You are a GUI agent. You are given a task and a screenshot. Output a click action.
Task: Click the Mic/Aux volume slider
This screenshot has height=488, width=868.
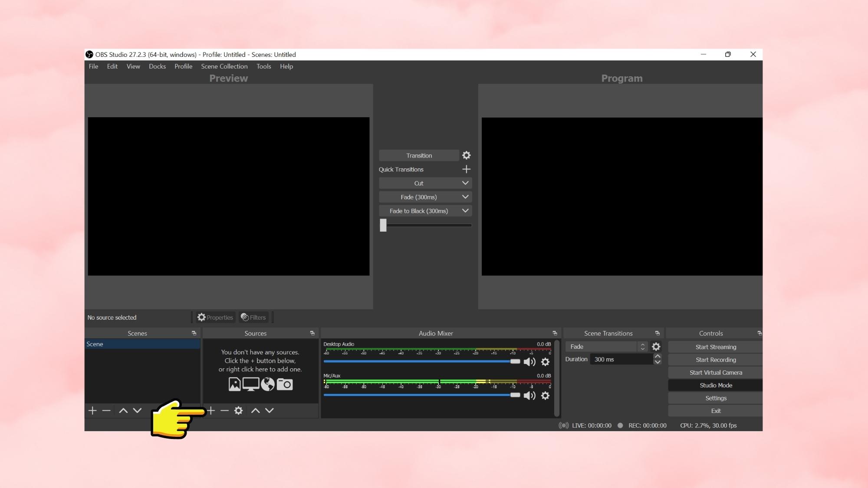pos(421,395)
